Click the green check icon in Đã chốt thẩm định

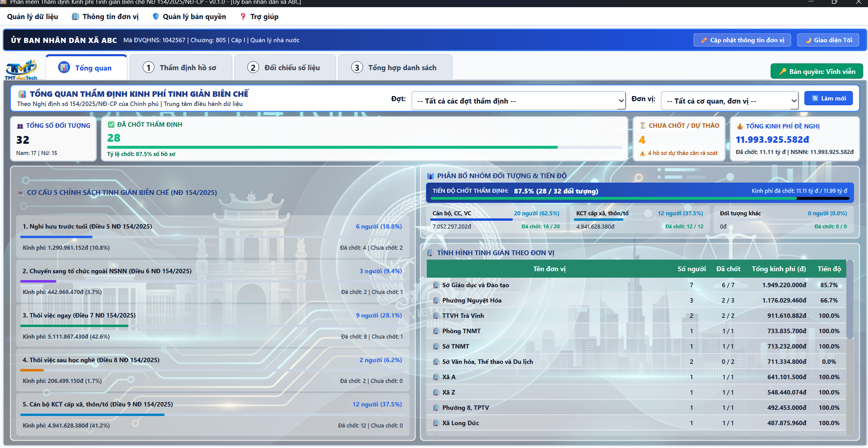[x=111, y=125]
